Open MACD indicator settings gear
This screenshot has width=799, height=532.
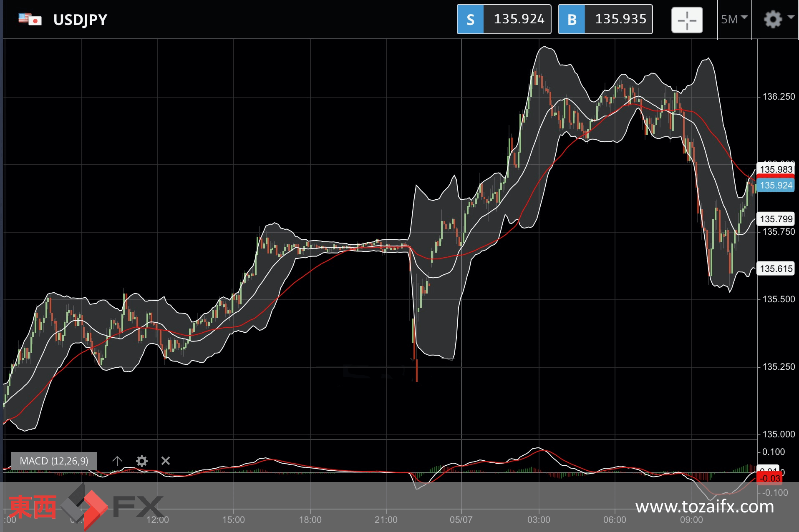(142, 461)
